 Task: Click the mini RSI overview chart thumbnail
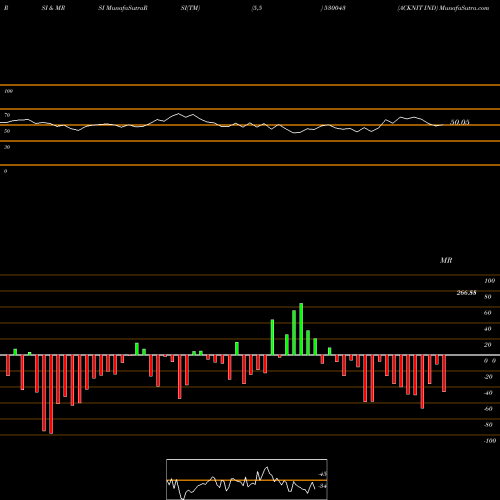247,479
